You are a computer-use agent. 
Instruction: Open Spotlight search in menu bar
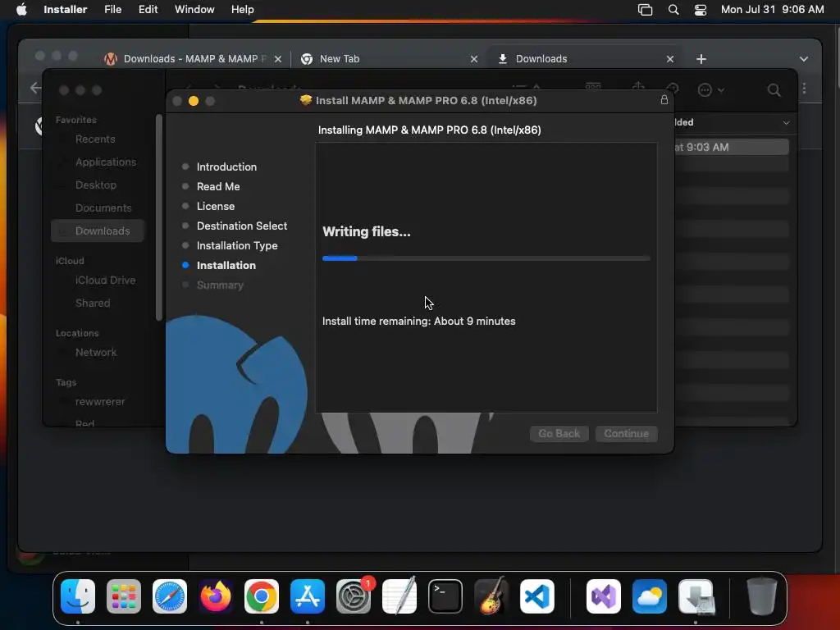(673, 10)
